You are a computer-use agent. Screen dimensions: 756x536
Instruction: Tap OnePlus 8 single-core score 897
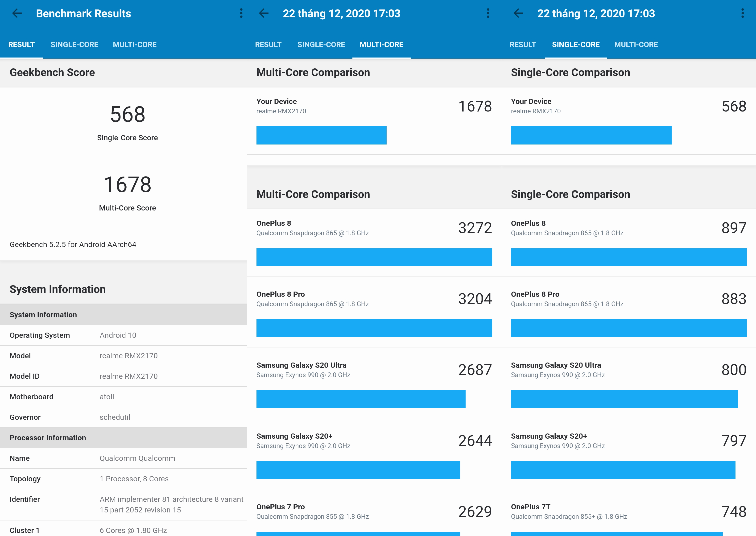coord(734,228)
